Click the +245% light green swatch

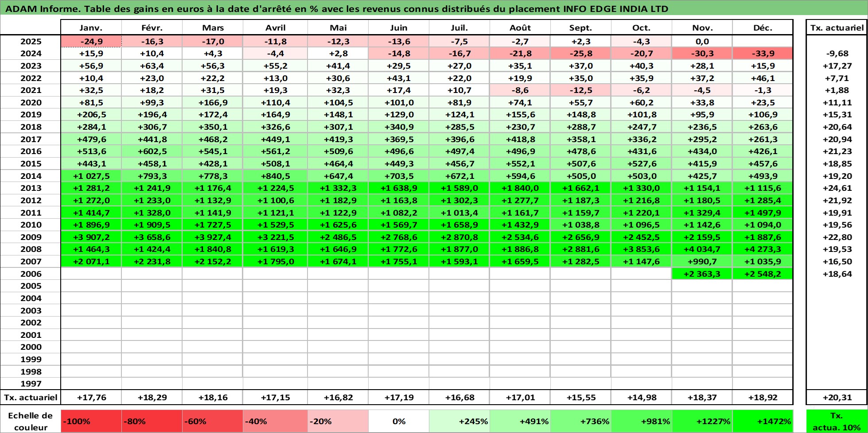[459, 421]
